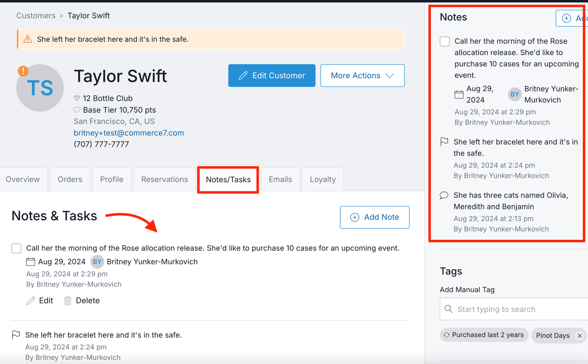Click the Taylor Swift name heading
The width and height of the screenshot is (588, 364).
[x=120, y=76]
